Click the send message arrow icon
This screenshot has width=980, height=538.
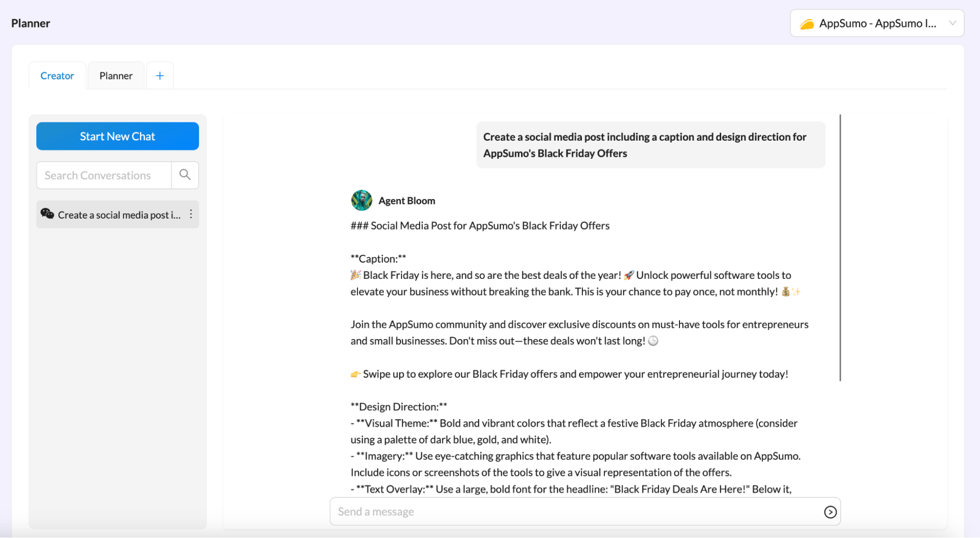pos(830,512)
